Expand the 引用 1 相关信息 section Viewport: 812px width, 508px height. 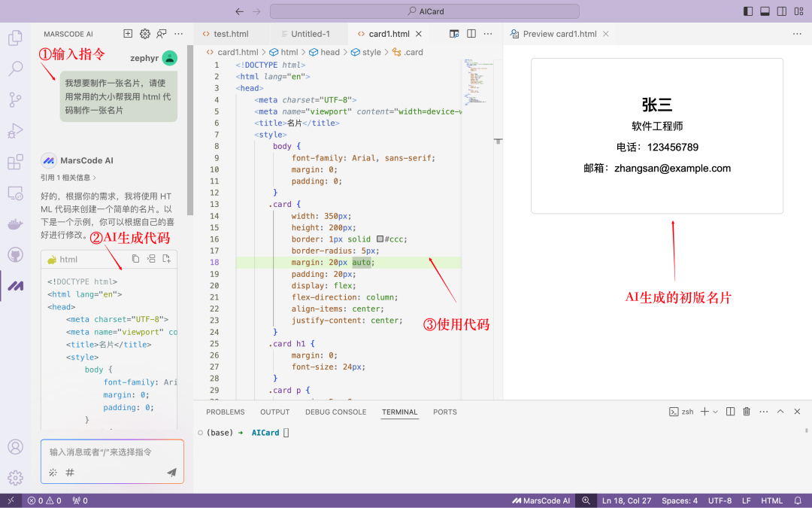(68, 178)
